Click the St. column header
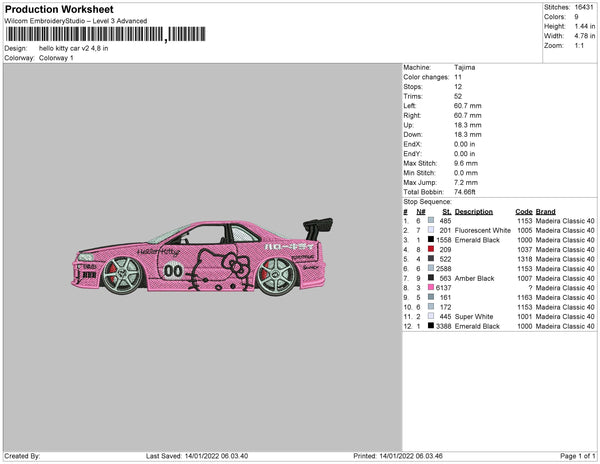The height and width of the screenshot is (464, 600). 446,212
